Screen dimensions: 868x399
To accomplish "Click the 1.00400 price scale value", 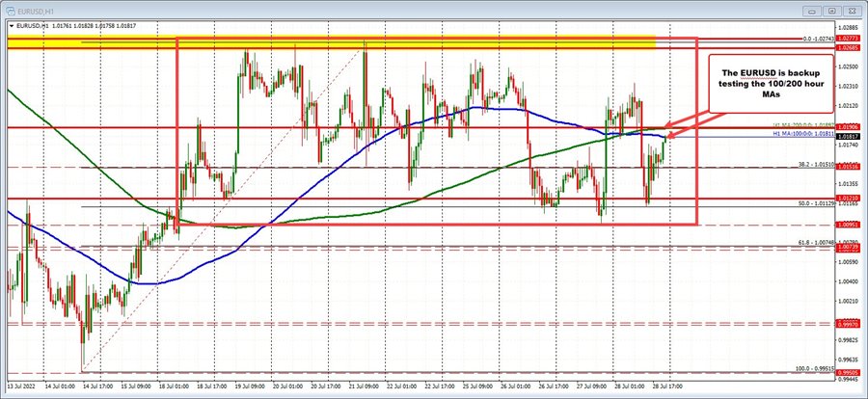I will [848, 281].
